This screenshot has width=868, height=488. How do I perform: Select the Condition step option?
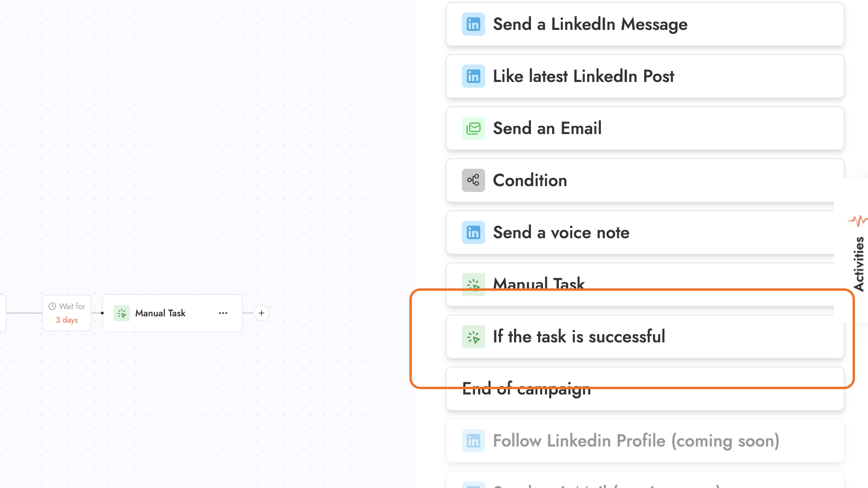tap(645, 180)
